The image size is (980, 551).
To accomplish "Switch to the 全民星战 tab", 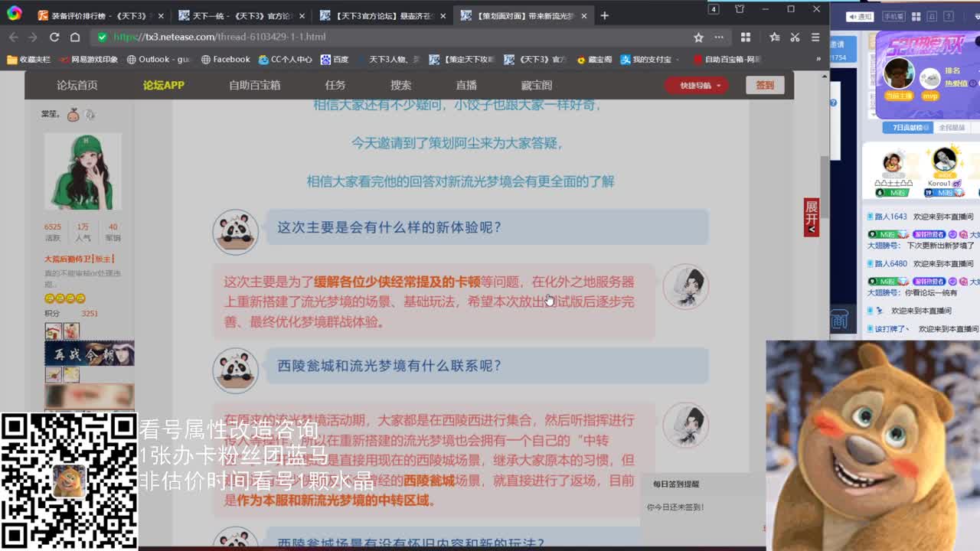I will click(951, 126).
